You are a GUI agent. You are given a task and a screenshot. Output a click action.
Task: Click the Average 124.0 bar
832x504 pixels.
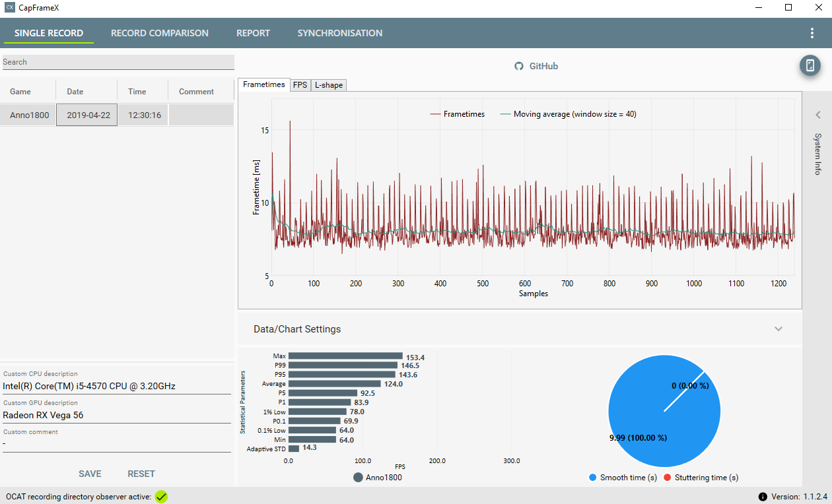(x=335, y=383)
